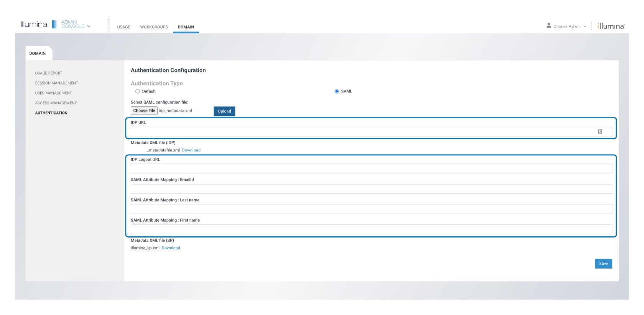Expand the Admin Console dropdown
This screenshot has width=644, height=315.
[89, 26]
